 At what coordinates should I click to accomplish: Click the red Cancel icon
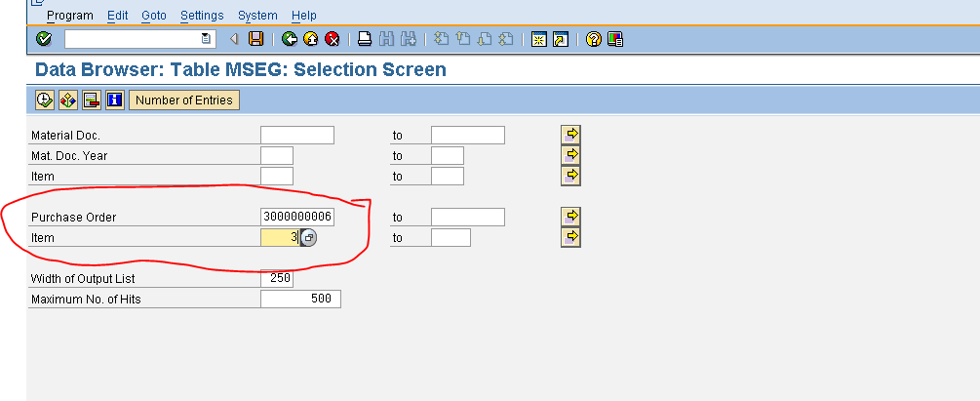pyautogui.click(x=332, y=39)
